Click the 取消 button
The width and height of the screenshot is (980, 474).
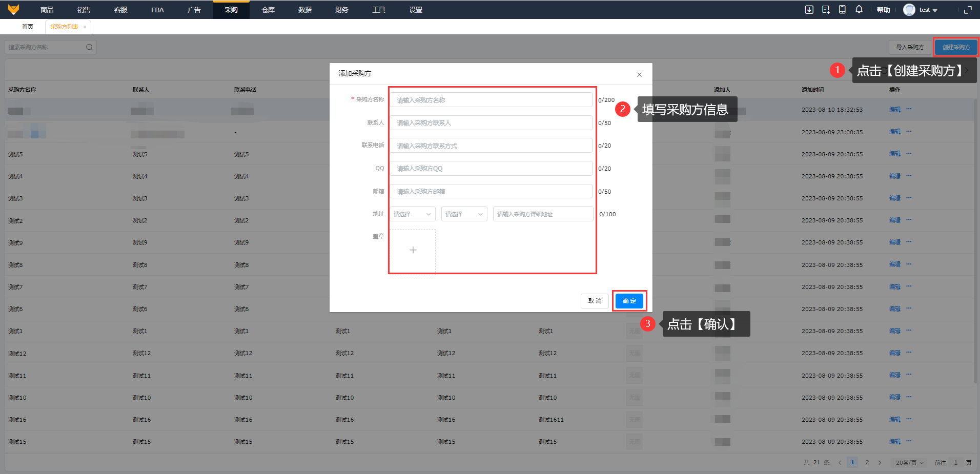coord(595,301)
